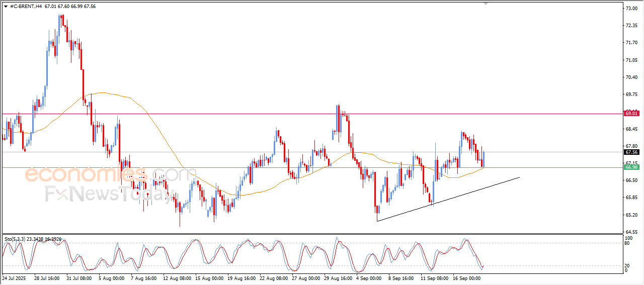644x285 pixels.
Task: Click the 15 Aug 00:00 time label
Action: click(x=209, y=277)
